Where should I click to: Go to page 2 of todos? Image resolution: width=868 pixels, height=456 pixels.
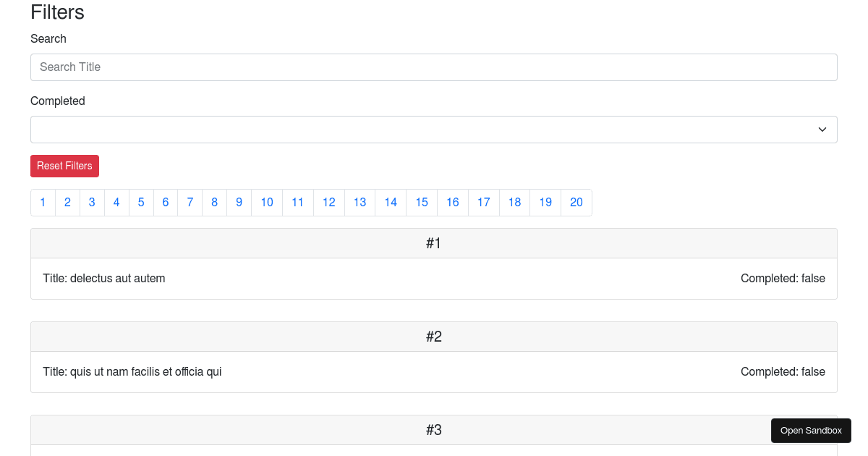tap(67, 203)
